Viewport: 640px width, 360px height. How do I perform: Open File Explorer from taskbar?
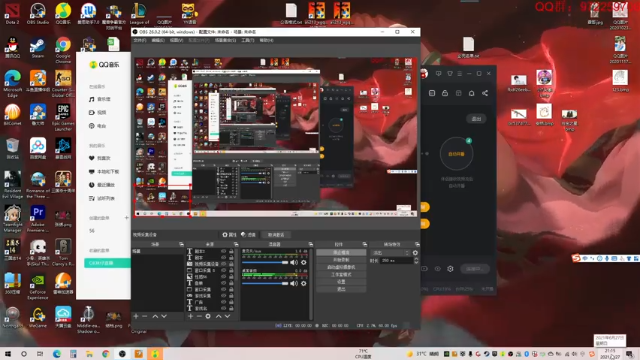pyautogui.click(x=89, y=354)
